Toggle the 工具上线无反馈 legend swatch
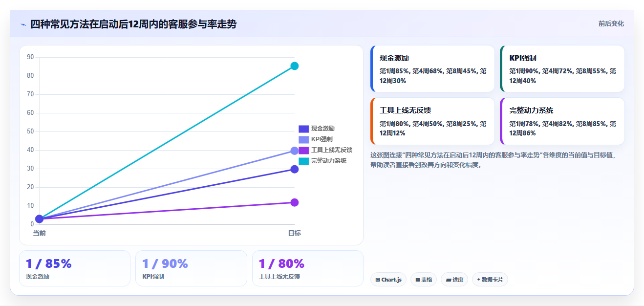Viewport: 644px width, 306px height. (304, 150)
